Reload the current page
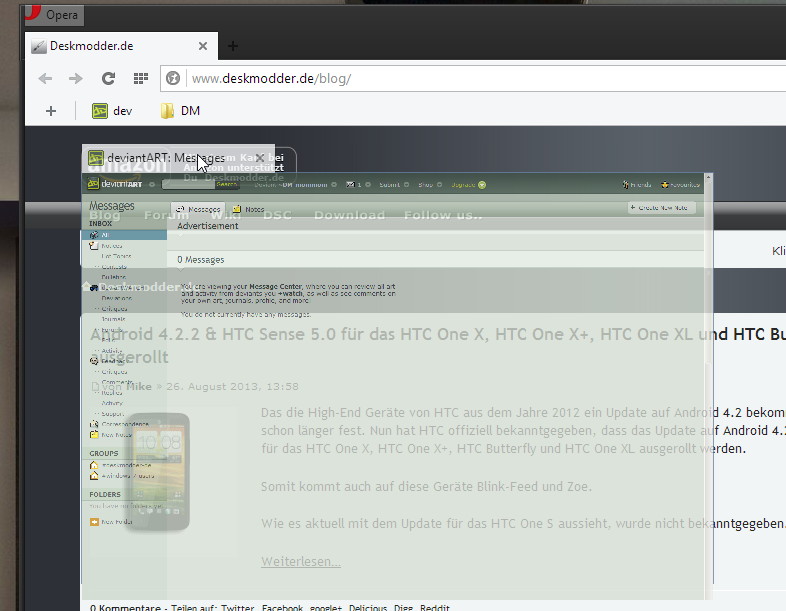Screen dimensions: 786x611 click(108, 78)
